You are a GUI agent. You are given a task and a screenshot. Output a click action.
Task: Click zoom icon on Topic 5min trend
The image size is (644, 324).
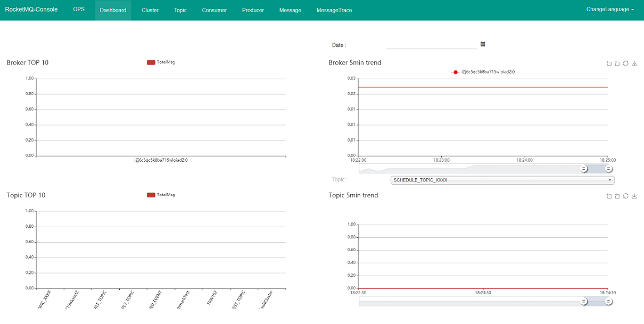(x=609, y=196)
